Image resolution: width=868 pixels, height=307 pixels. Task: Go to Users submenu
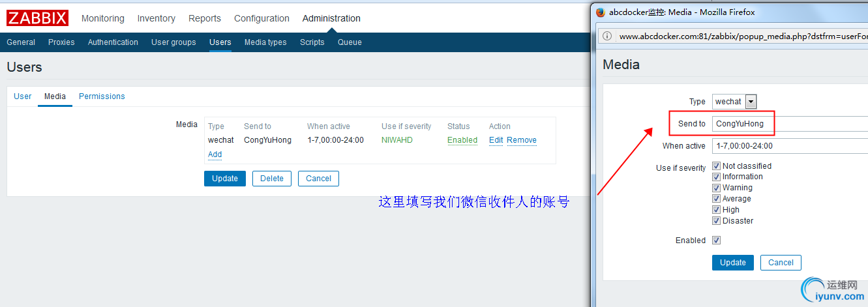(x=220, y=42)
